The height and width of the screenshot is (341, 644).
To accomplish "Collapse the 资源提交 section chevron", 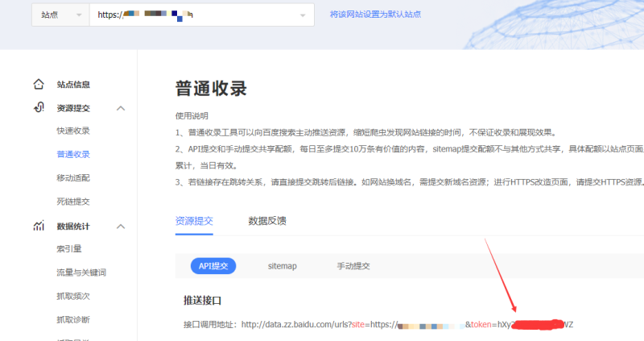I will click(120, 108).
